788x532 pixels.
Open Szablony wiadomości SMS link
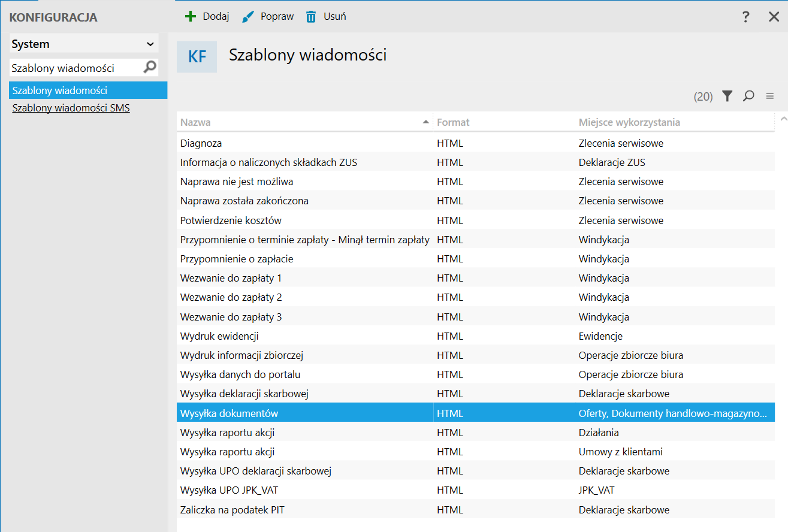coord(71,108)
